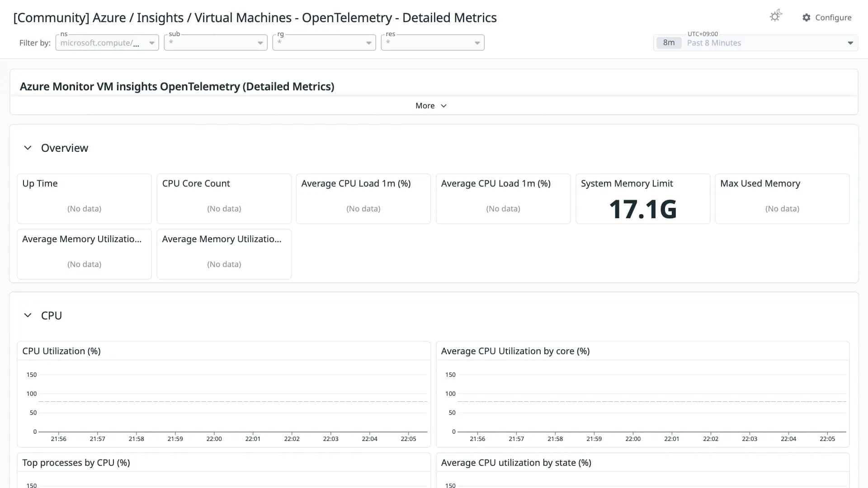
Task: Open the res filter dropdown
Action: pos(433,43)
